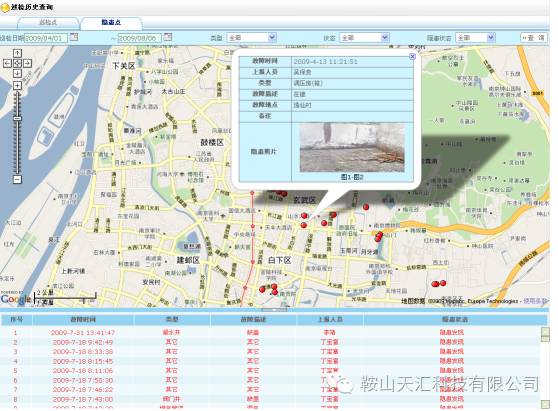Click the start date field 2009/04/01
This screenshot has width=558, height=411.
coord(46,38)
